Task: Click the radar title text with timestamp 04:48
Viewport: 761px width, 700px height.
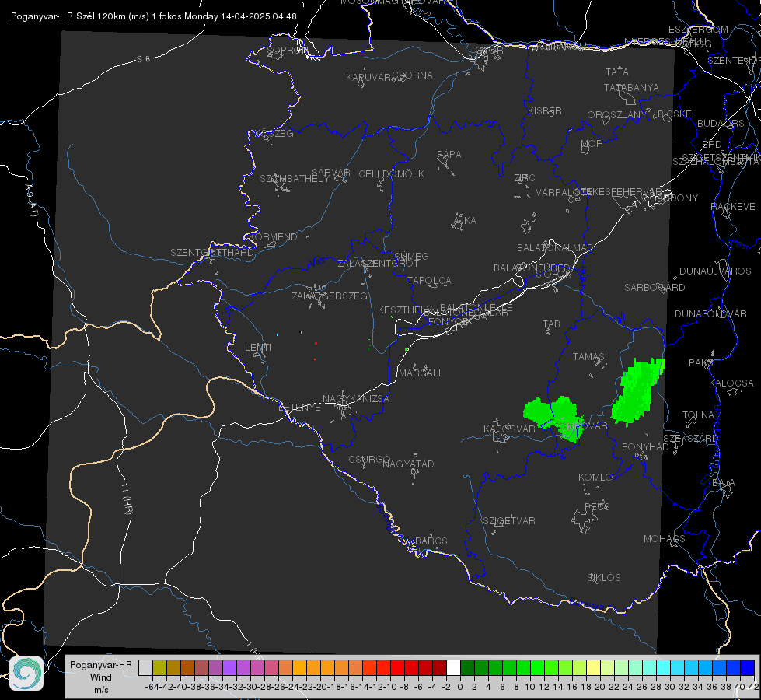Action: pos(153,16)
